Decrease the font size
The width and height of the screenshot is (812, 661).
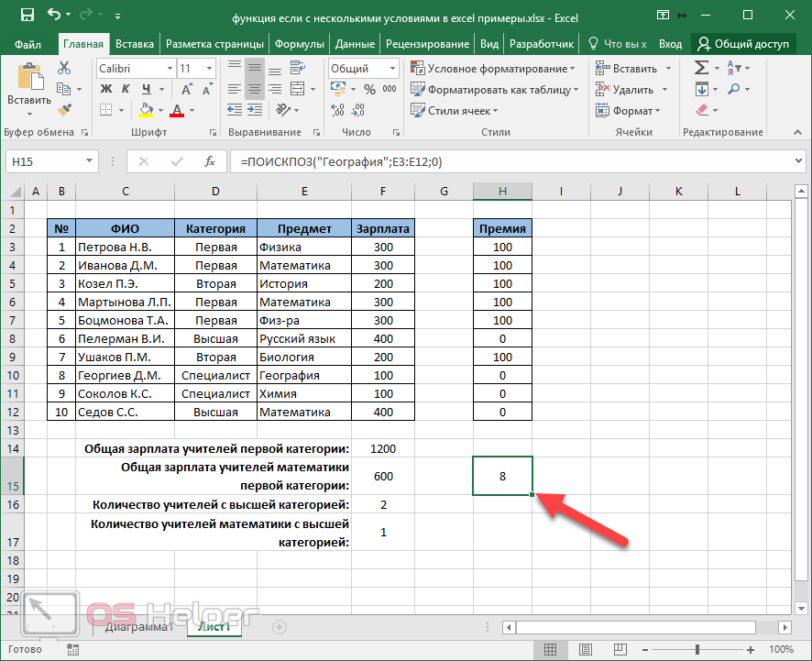point(207,89)
